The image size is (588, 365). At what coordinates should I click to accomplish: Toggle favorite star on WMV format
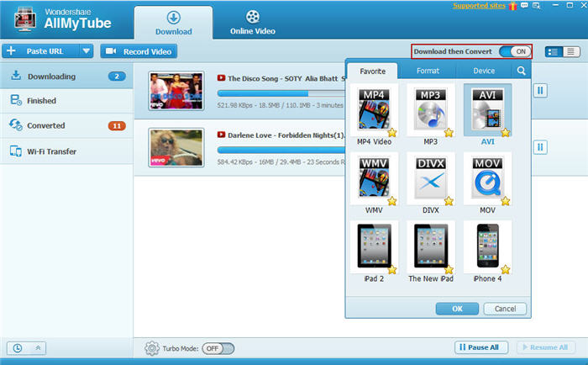(392, 201)
